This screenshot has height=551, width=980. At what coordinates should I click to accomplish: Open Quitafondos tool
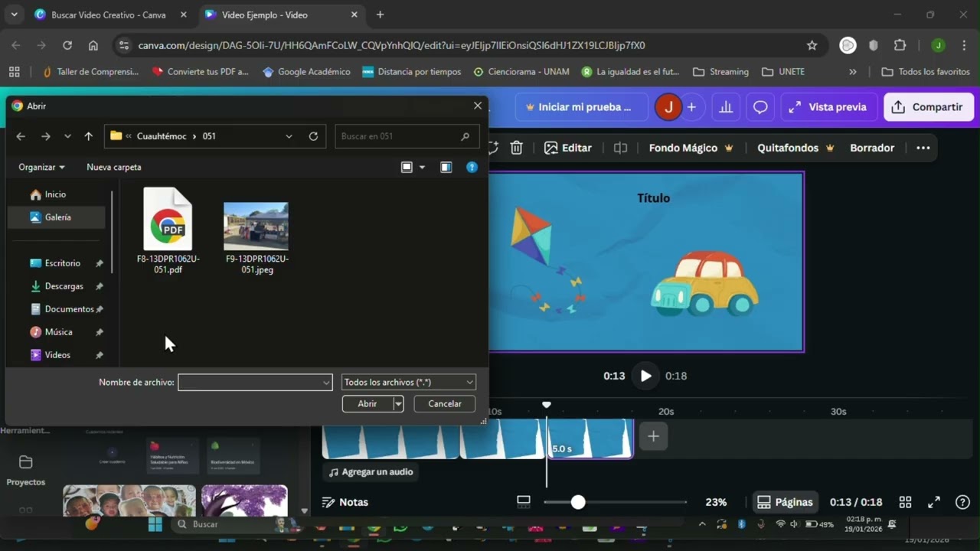(x=795, y=148)
